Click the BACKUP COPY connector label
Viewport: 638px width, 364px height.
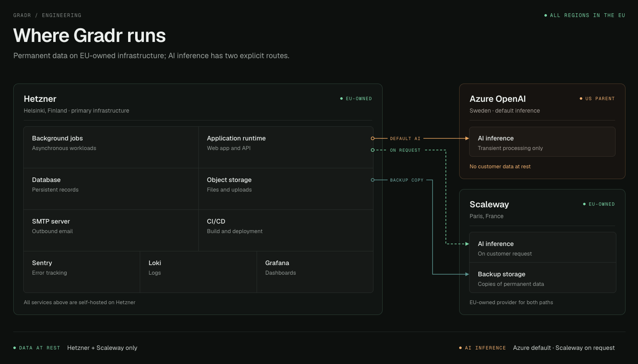407,180
